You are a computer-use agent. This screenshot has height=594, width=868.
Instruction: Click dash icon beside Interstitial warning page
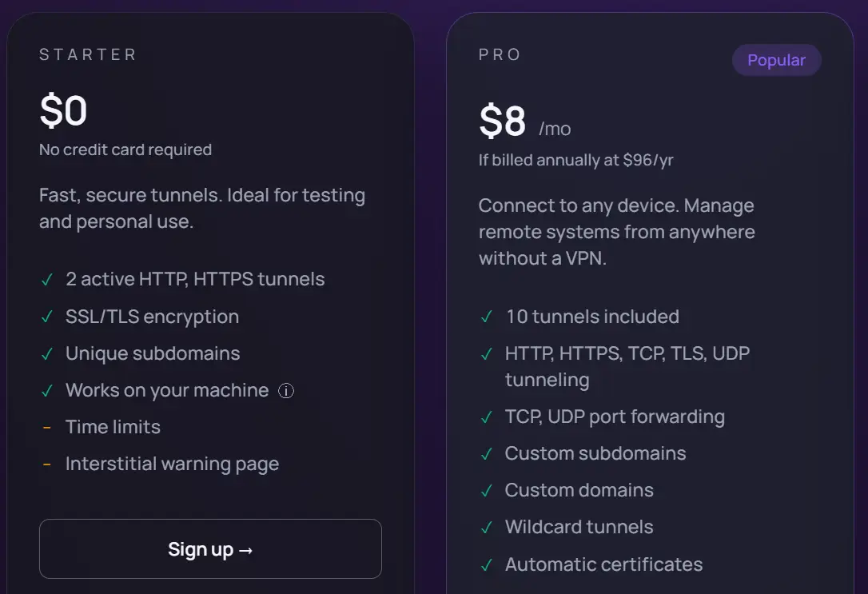click(47, 464)
